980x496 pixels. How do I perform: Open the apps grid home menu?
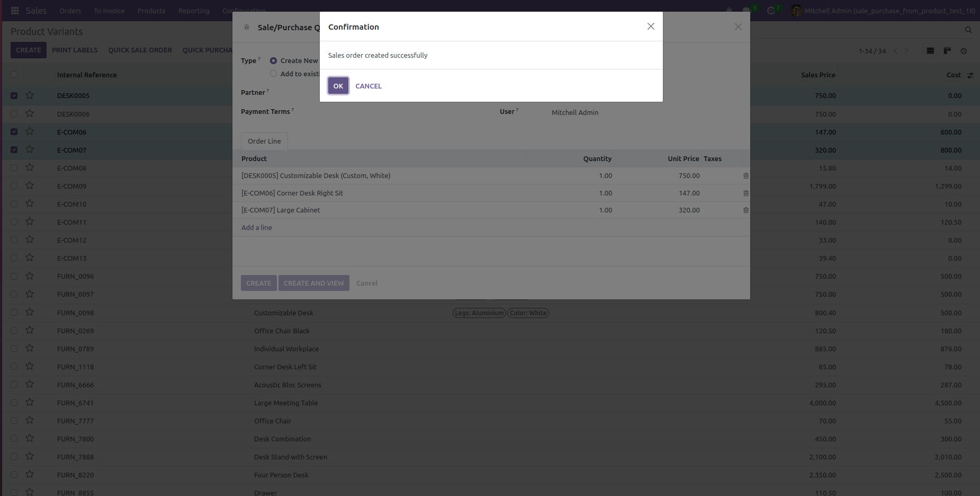coord(15,11)
